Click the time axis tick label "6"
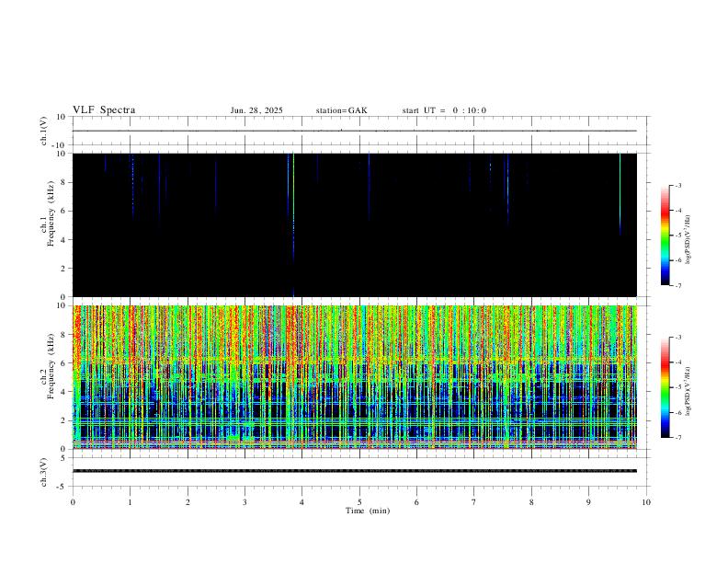Screen dimensions: 728x563 (417, 502)
